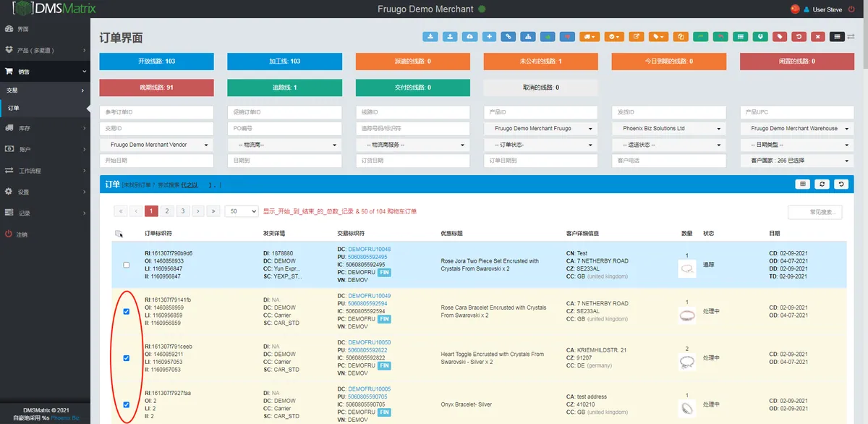
Task: Open the orange check-mark status dropdown
Action: point(615,36)
